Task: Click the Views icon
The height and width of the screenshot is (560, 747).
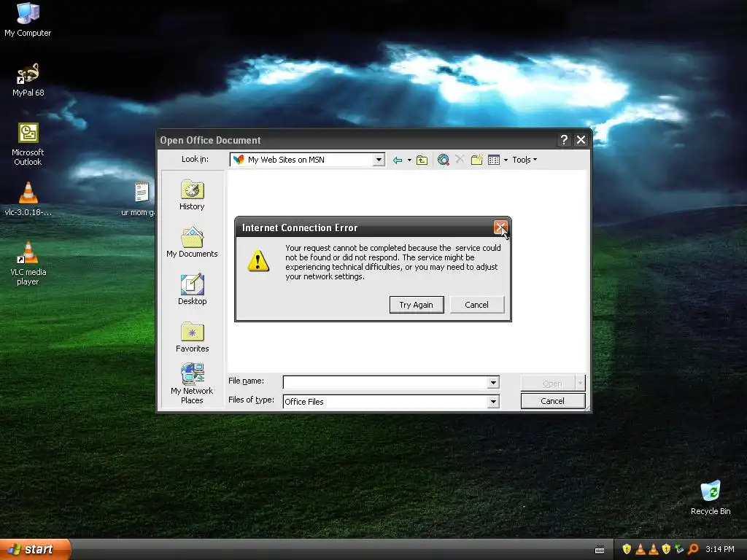Action: coord(494,160)
